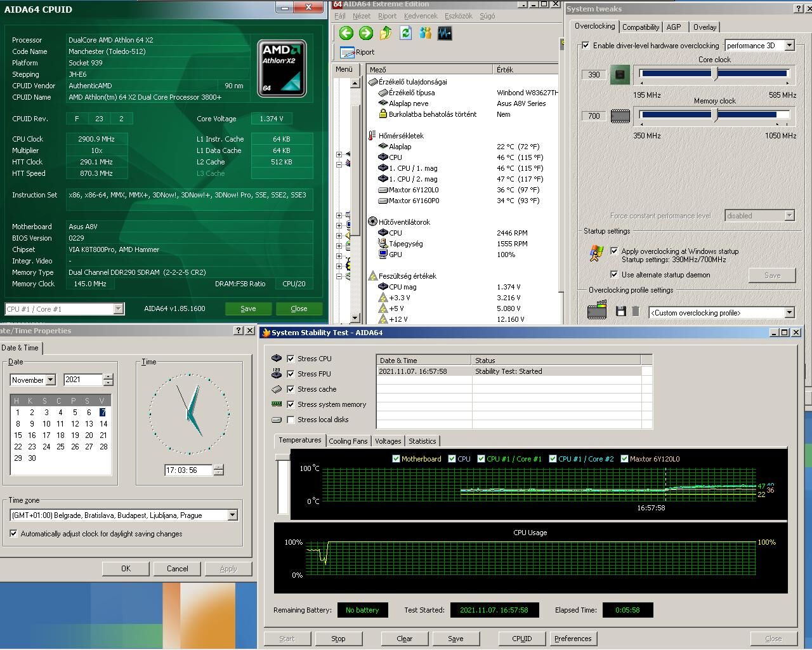Open the Riport wizard button
Image resolution: width=812 pixels, height=650 pixels.
pyautogui.click(x=357, y=52)
